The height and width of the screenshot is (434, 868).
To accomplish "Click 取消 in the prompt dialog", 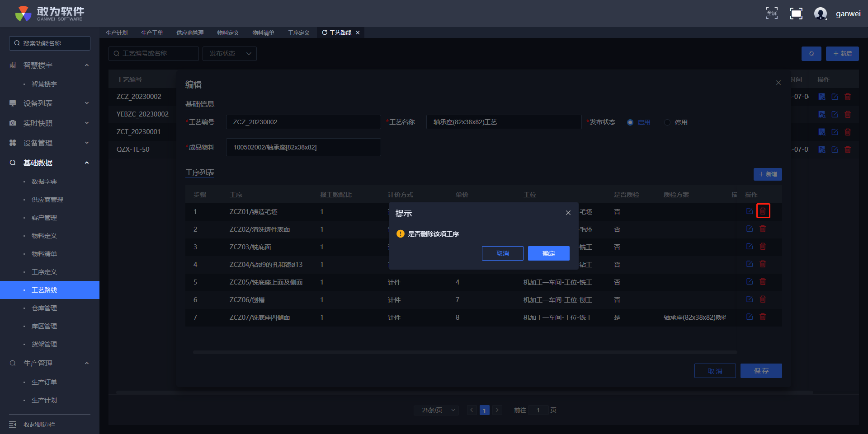I will click(502, 253).
